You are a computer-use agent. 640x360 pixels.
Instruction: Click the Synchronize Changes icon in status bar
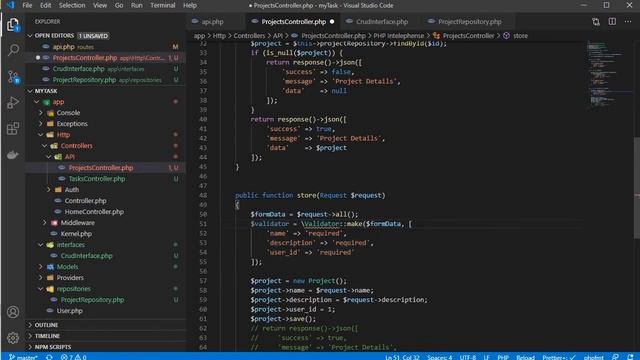(x=49, y=357)
